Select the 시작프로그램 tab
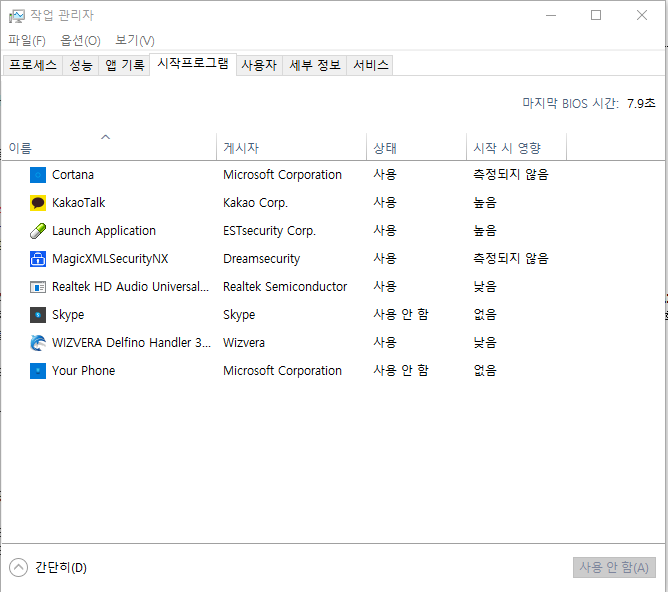668x592 pixels. pos(193,64)
